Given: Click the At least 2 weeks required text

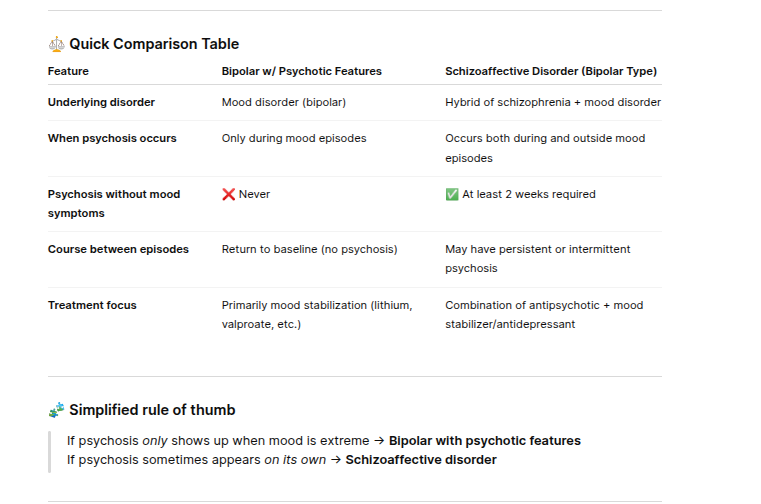Looking at the screenshot, I should click(x=528, y=194).
